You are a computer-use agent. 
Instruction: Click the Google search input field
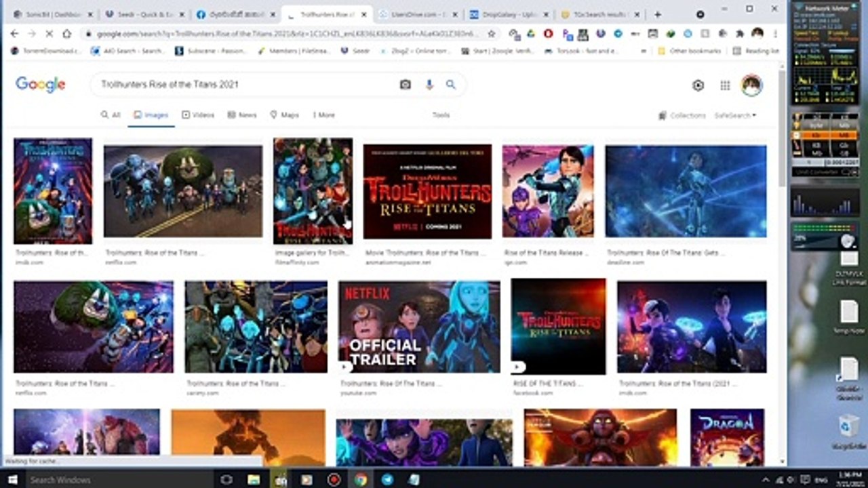pos(248,84)
